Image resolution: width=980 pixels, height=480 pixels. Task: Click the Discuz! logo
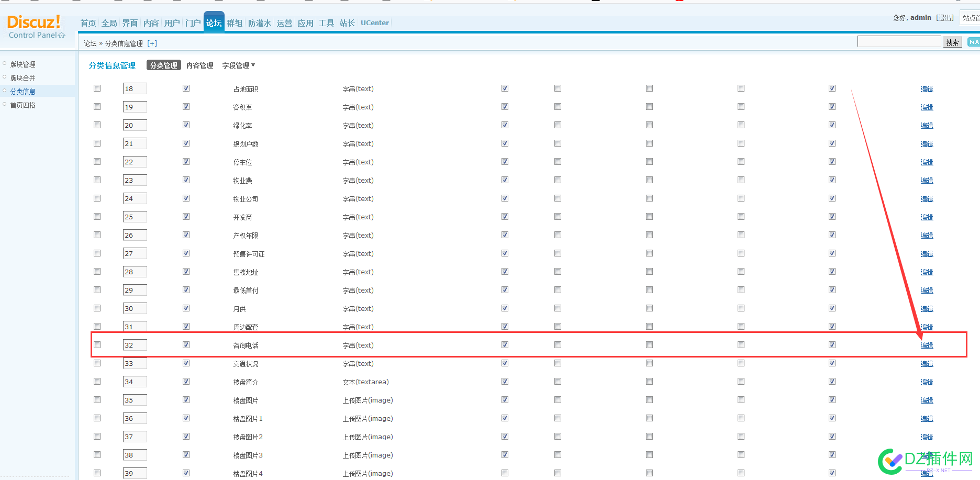tap(34, 22)
